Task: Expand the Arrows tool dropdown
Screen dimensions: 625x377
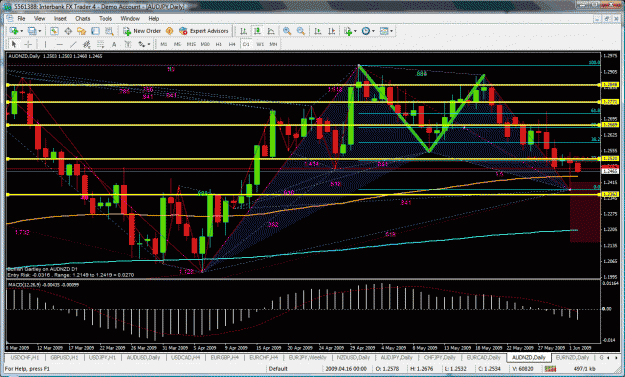Action: point(149,44)
